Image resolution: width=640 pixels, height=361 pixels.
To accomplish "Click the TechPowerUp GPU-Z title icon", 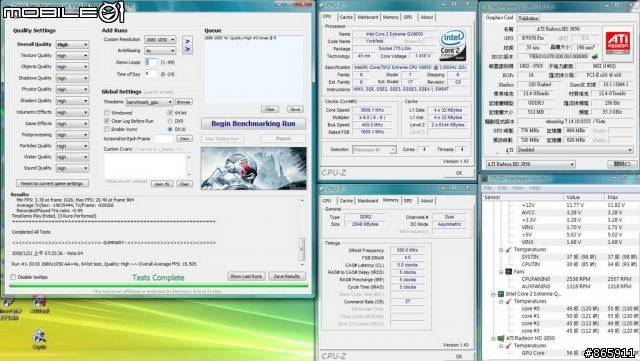I will pos(485,7).
